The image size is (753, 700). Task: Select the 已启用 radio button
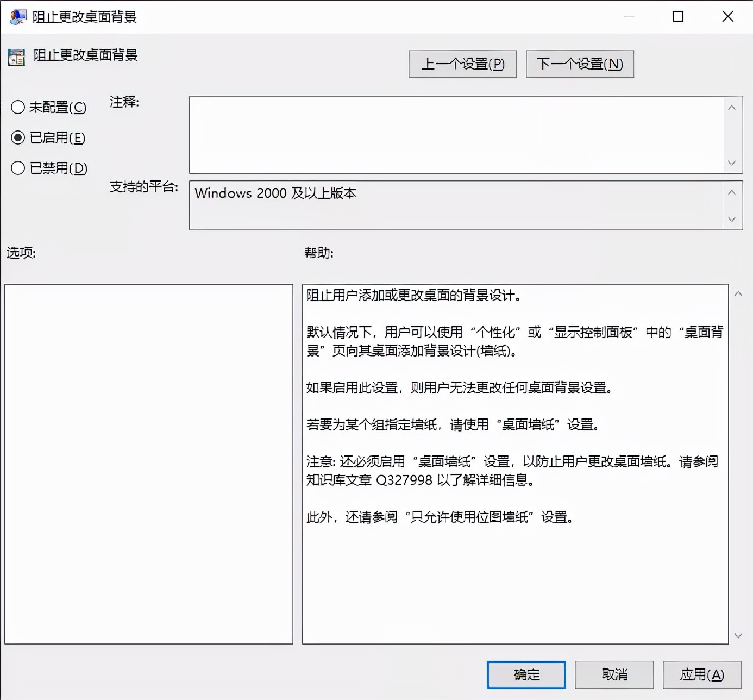18,138
